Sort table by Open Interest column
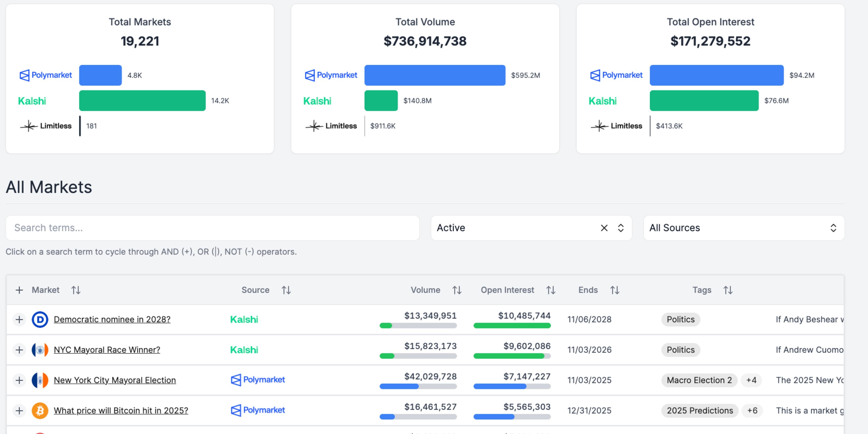The width and height of the screenshot is (868, 434). coord(551,290)
